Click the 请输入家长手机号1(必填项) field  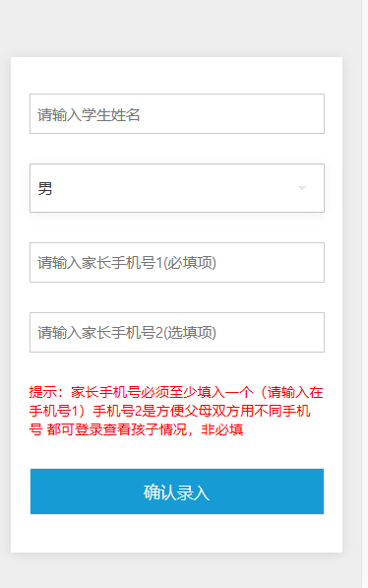[177, 263]
